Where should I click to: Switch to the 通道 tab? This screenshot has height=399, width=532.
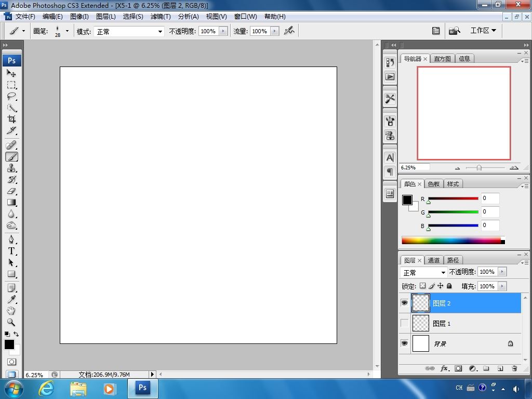click(434, 260)
